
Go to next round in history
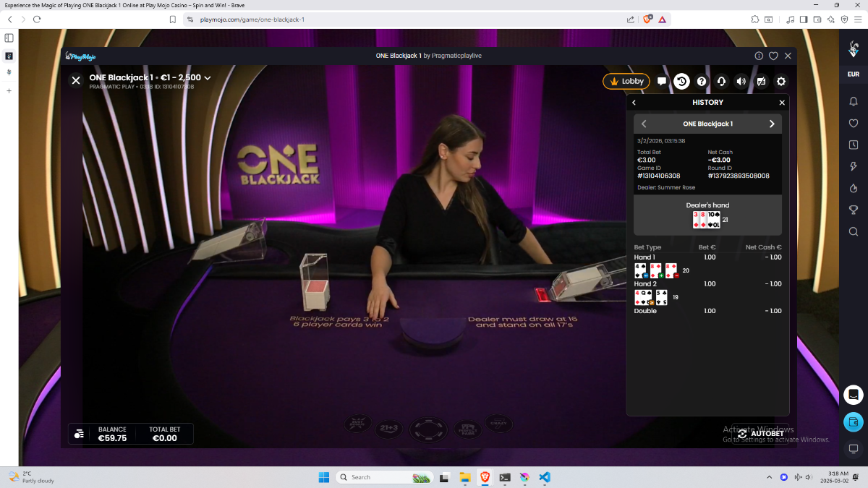(772, 124)
